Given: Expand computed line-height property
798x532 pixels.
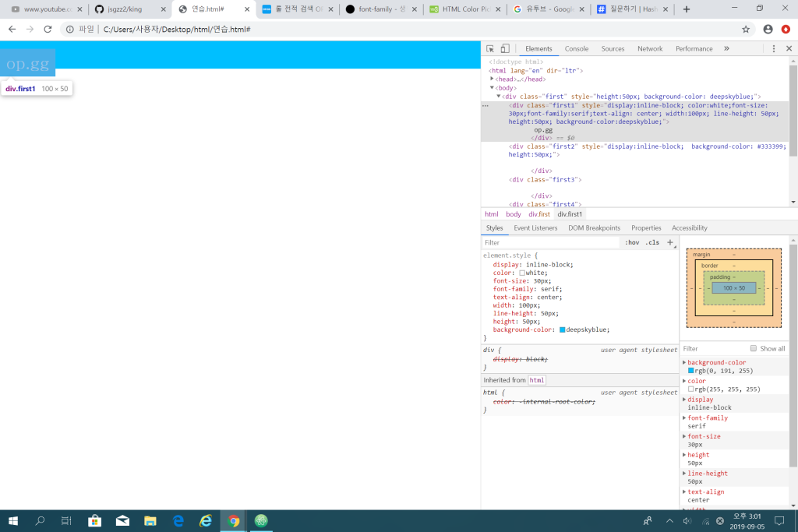Looking at the screenshot, I should [x=684, y=473].
